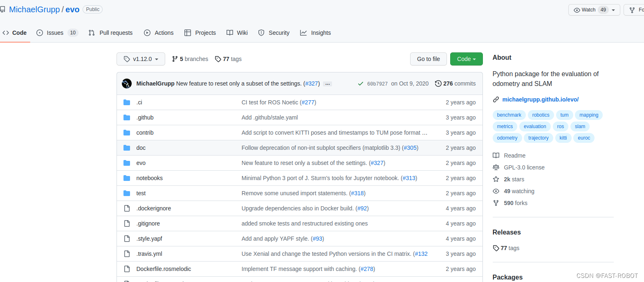Open the Pull requests tab

110,33
